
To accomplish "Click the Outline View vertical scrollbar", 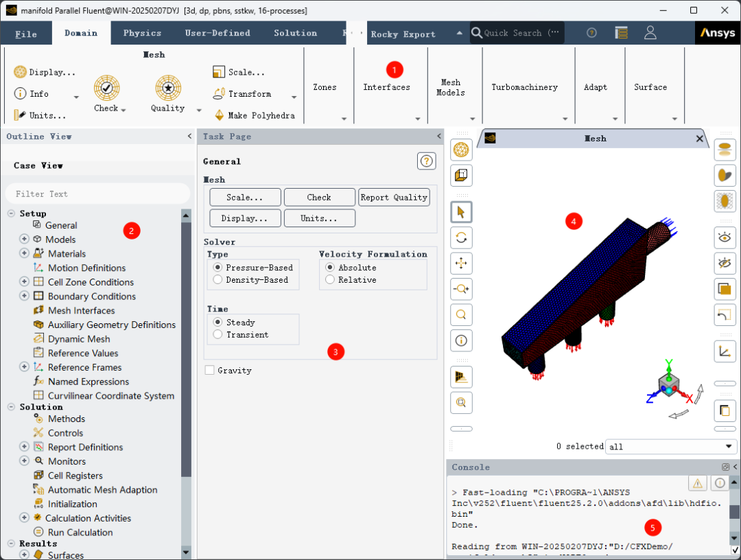I will point(186,343).
